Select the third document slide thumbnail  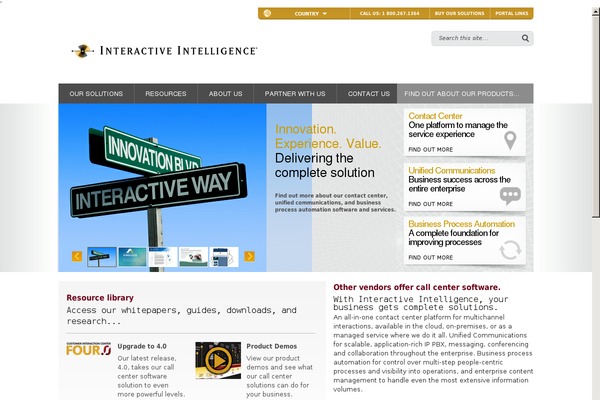pyautogui.click(x=163, y=257)
